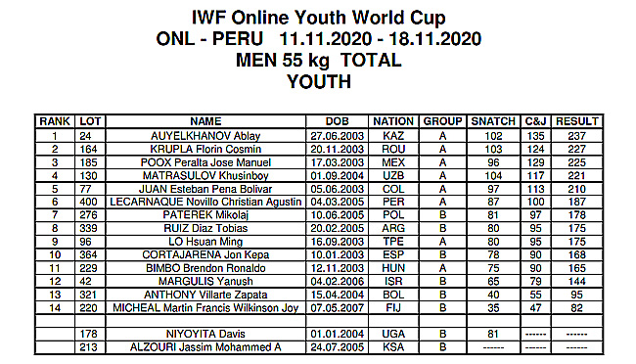Select the name AUYELKHANOV Ablay
Image resolution: width=636 pixels, height=364 pixels.
[x=205, y=136]
